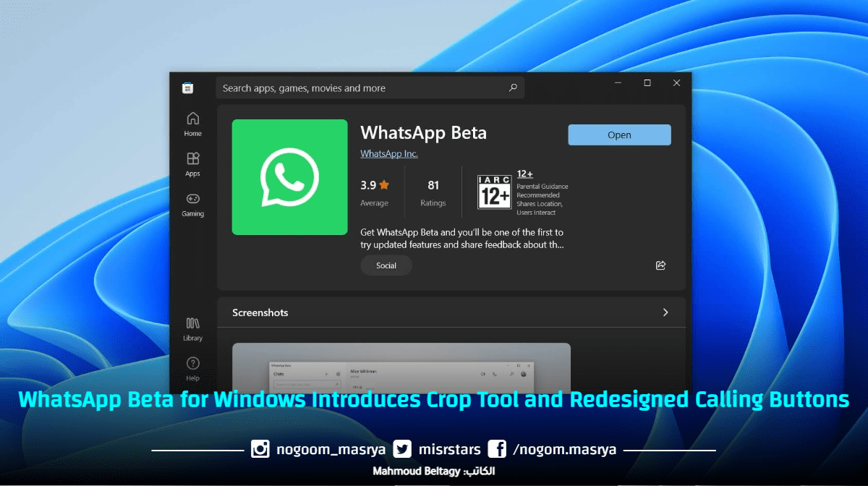This screenshot has width=868, height=486.
Task: Open Help from the sidebar
Action: click(x=192, y=368)
